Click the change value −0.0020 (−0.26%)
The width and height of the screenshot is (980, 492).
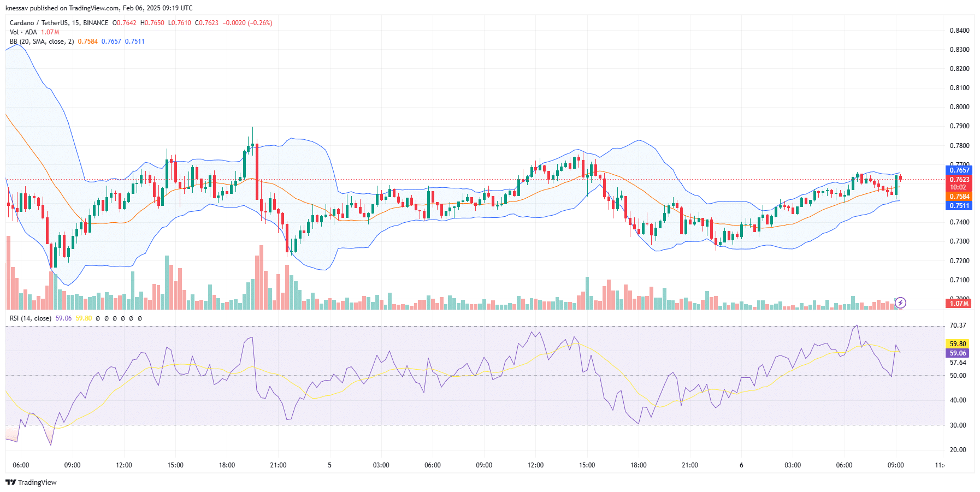pos(247,23)
